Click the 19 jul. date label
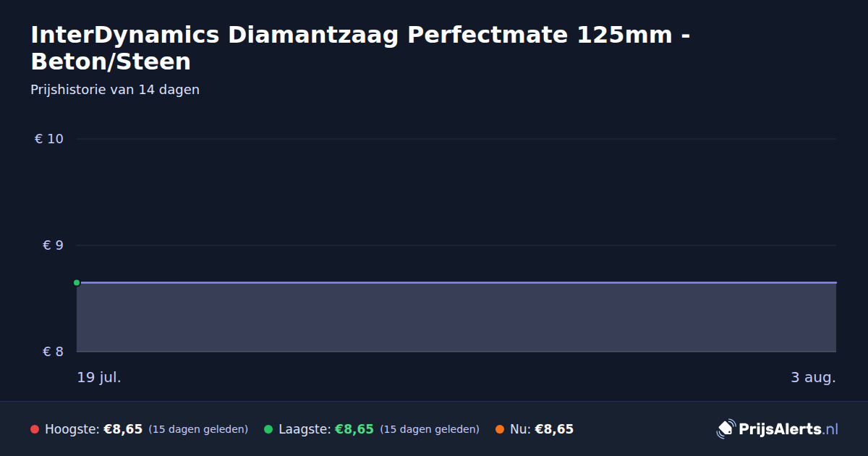 pos(99,377)
